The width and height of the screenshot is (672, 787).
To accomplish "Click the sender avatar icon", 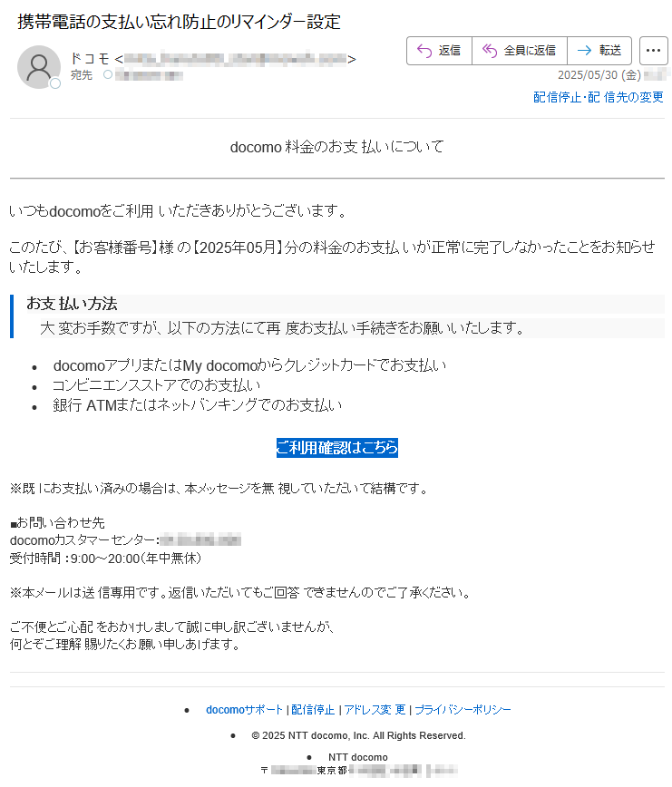I will pos(39,67).
